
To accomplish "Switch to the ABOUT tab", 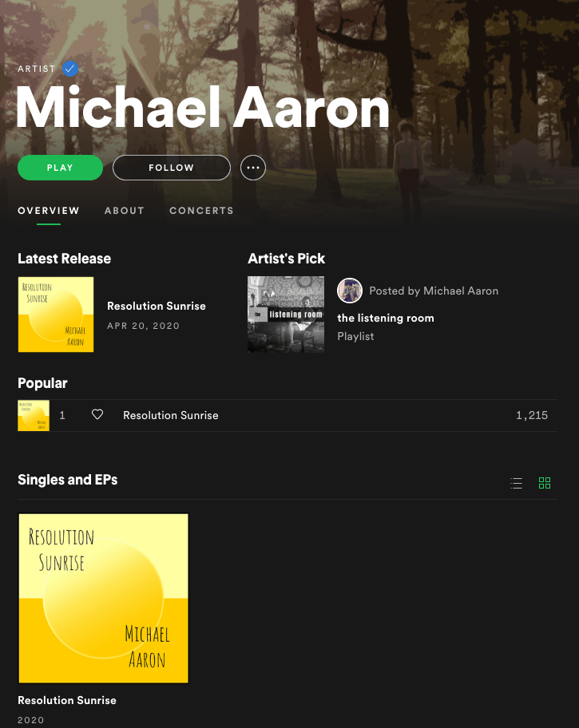I will pyautogui.click(x=125, y=211).
